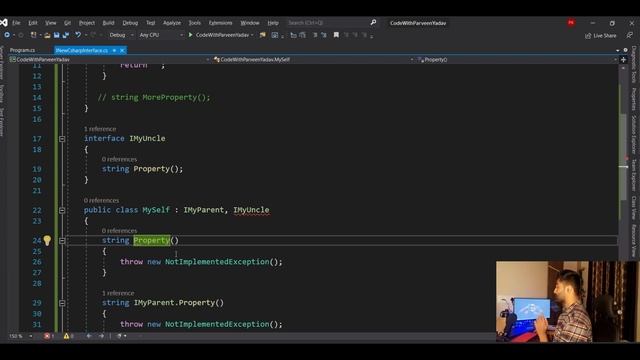Collapse the MySelf class block
The width and height of the screenshot is (640, 360).
62,210
